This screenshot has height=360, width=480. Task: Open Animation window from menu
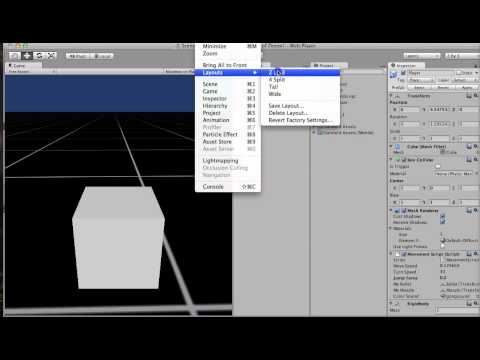pos(228,120)
